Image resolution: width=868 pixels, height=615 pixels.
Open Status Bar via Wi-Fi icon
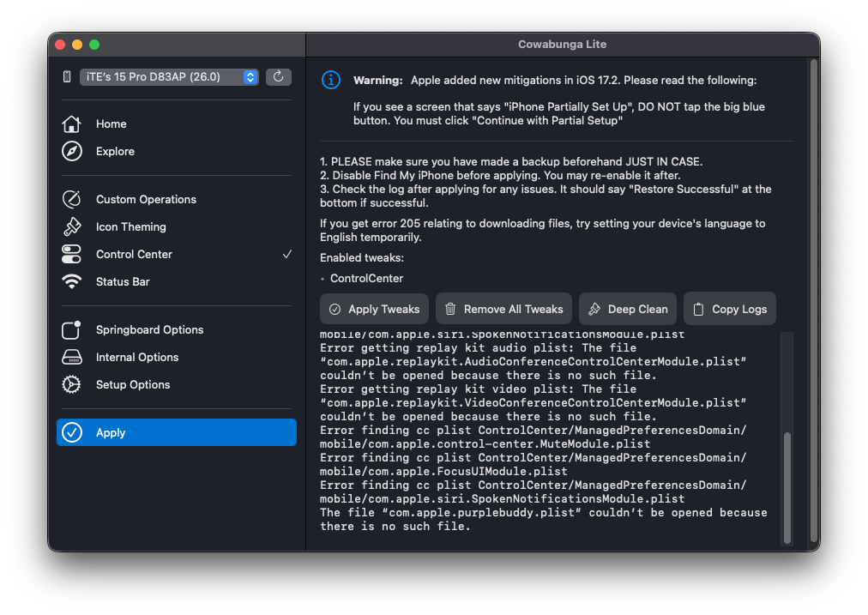[x=71, y=281]
